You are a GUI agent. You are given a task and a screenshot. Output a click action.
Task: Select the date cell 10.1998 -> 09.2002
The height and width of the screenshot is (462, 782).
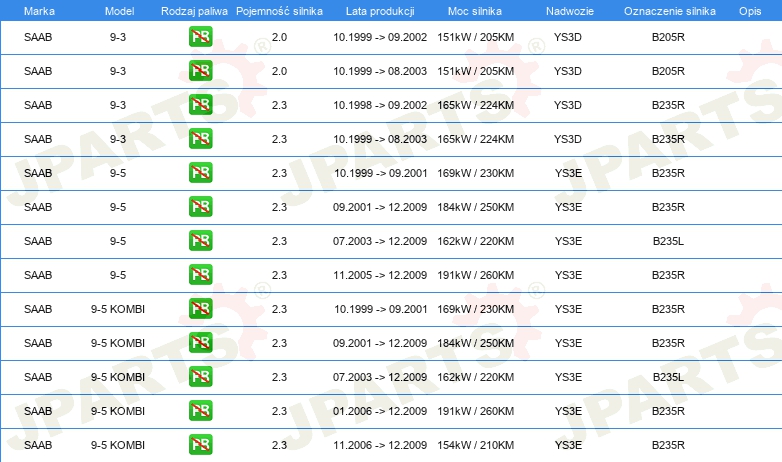pos(380,105)
